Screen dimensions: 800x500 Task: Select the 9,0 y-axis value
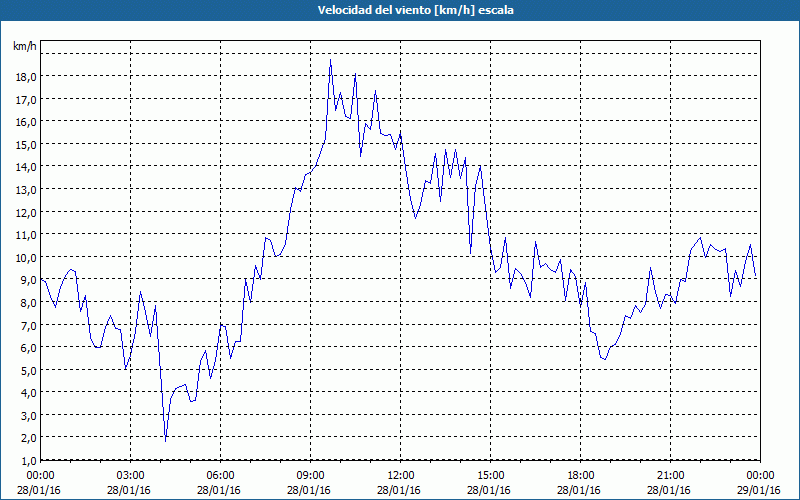click(x=29, y=280)
